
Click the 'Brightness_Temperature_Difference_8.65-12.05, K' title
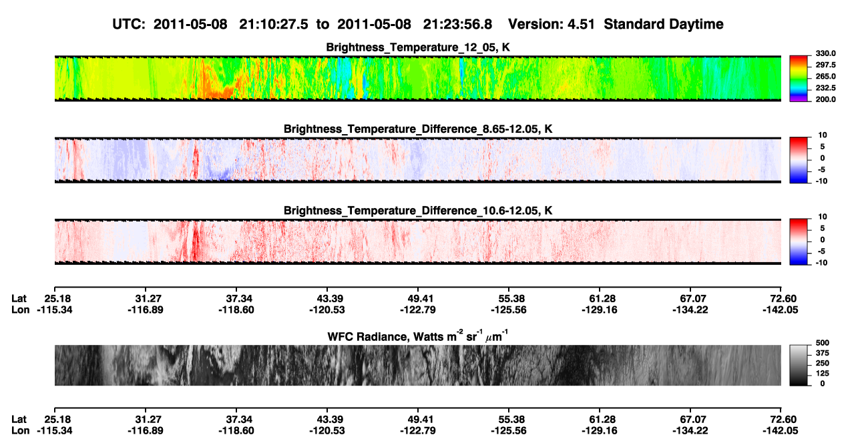pos(419,129)
